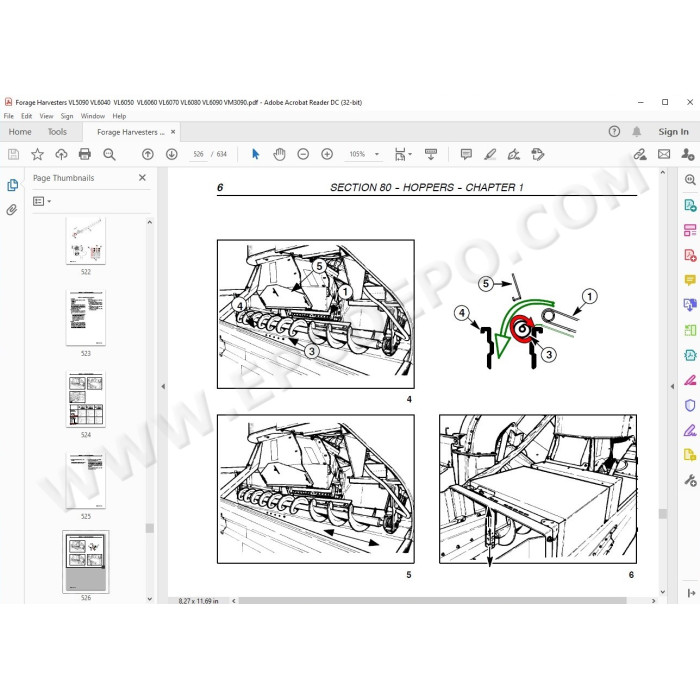Screen dimensions: 700x700
Task: Open Export PDF tool in right pane
Action: pyautogui.click(x=690, y=205)
